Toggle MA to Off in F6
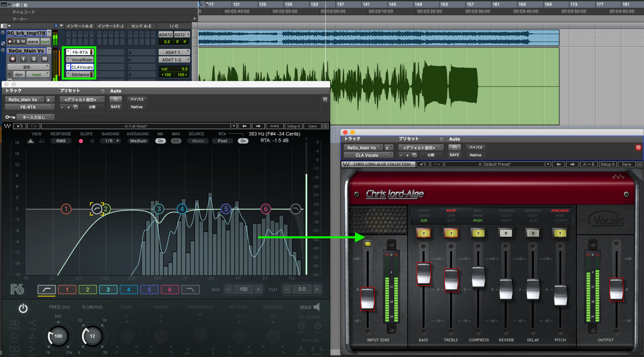Viewport: 644px width, 357px height. (160, 141)
